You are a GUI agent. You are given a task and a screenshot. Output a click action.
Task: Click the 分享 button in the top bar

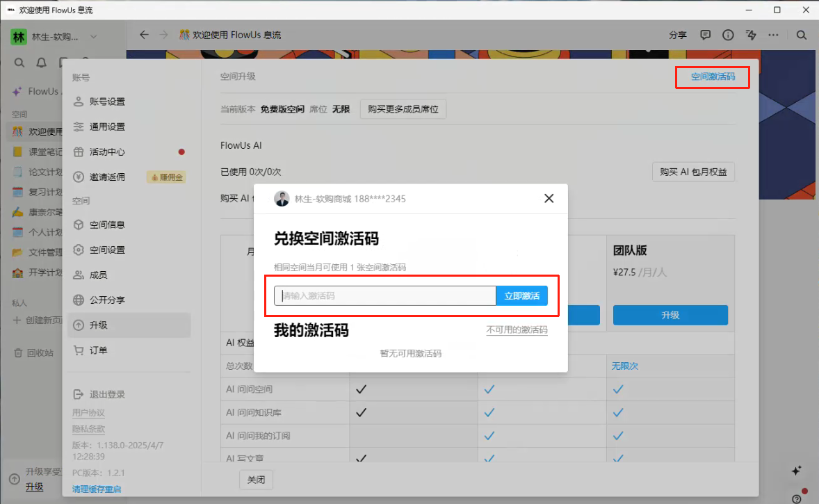click(x=677, y=35)
